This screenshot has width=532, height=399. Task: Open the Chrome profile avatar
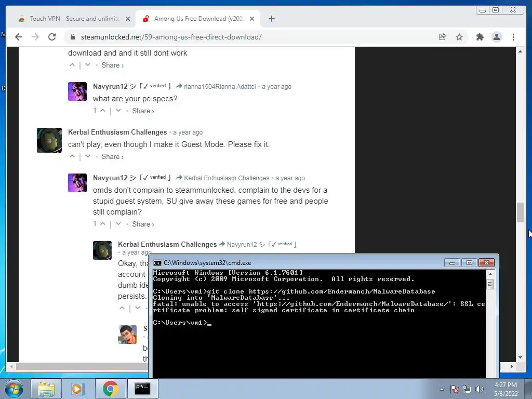click(x=496, y=37)
